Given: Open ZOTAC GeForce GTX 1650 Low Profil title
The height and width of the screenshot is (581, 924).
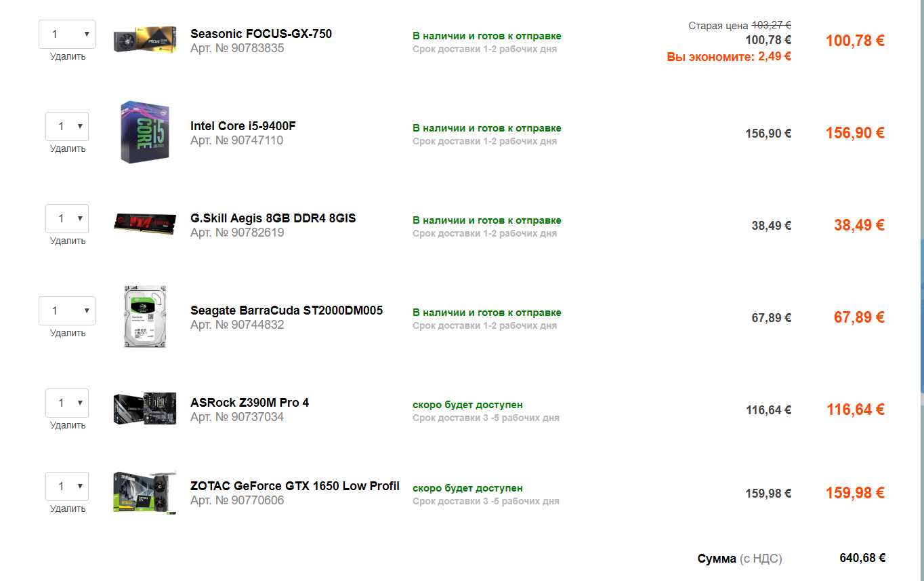Looking at the screenshot, I should (295, 486).
